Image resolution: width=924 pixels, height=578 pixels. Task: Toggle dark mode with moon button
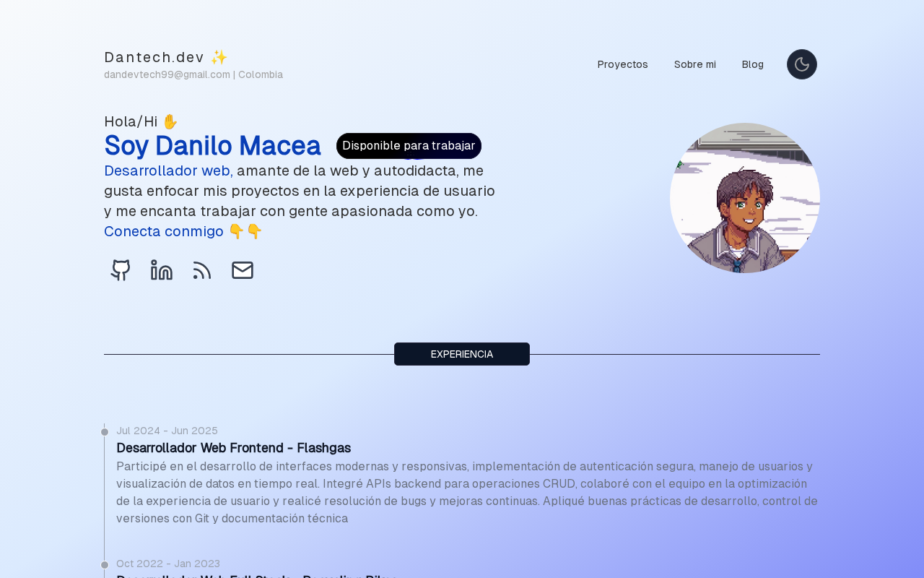802,64
